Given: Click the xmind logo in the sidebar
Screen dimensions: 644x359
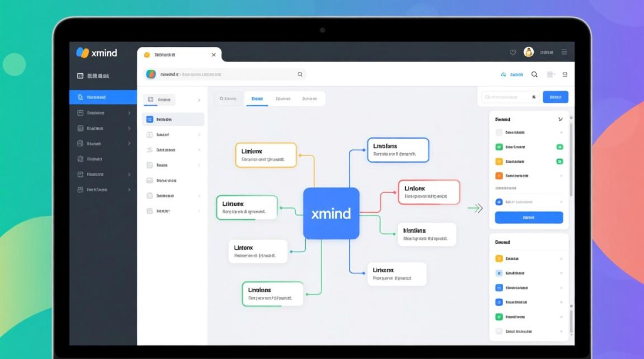Looking at the screenshot, I should tap(97, 53).
